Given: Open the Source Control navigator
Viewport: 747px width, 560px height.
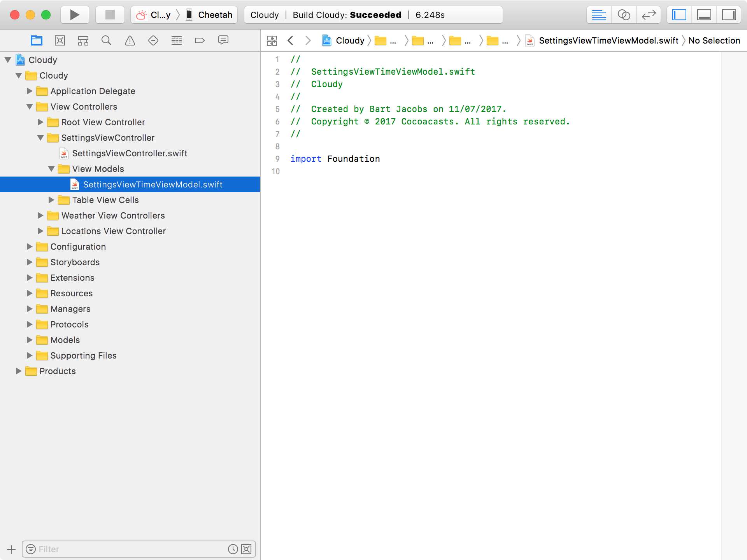Looking at the screenshot, I should 60,40.
